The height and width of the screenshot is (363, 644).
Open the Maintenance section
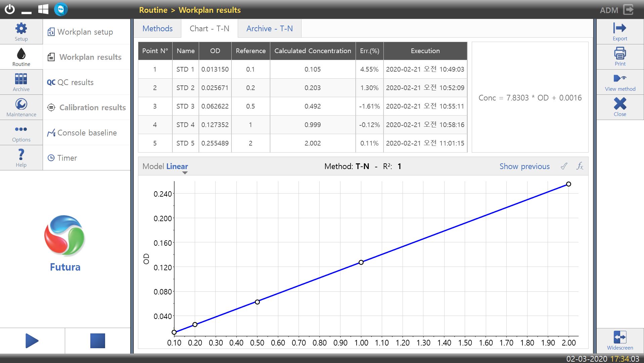point(21,107)
